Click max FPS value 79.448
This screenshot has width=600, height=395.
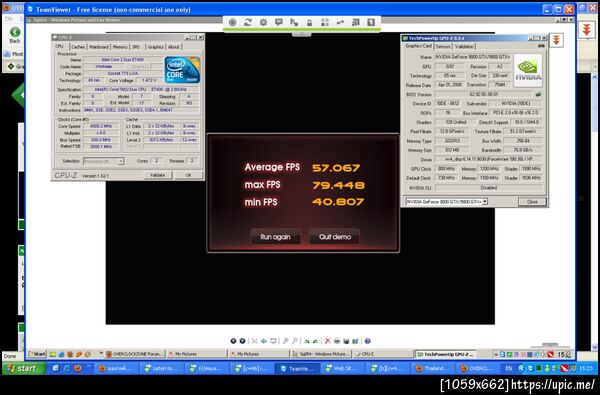338,185
